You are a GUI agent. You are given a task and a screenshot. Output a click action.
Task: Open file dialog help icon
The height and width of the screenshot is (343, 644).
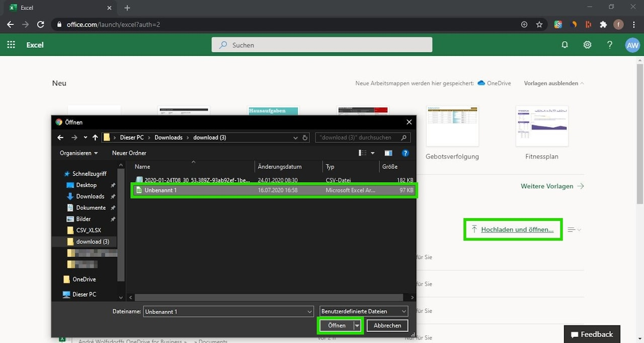pyautogui.click(x=406, y=153)
